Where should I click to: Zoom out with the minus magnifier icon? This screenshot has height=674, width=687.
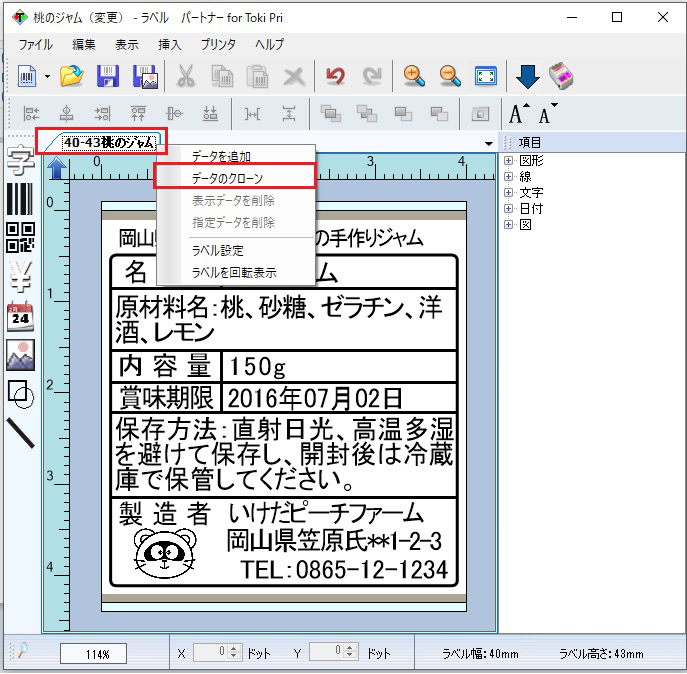tap(450, 76)
